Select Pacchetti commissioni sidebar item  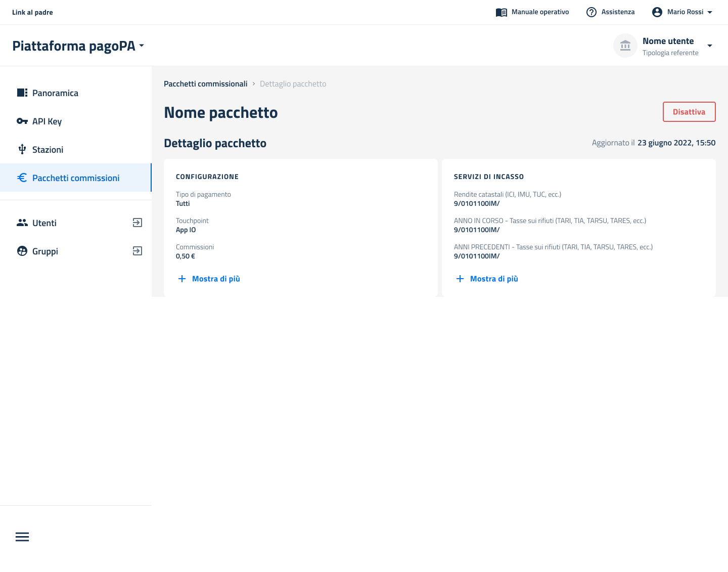coord(76,178)
